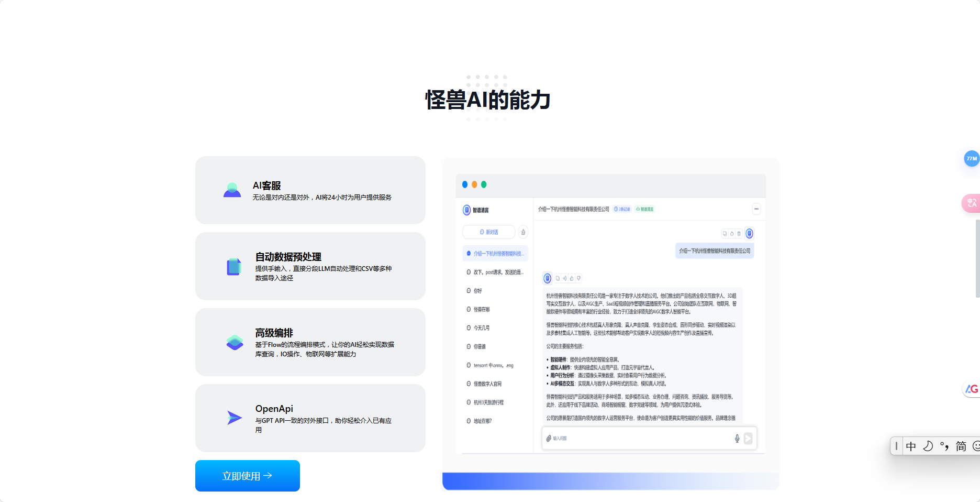Viewport: 980px width, 502px height.
Task: Open the '...' more options menu in chat header
Action: point(756,209)
